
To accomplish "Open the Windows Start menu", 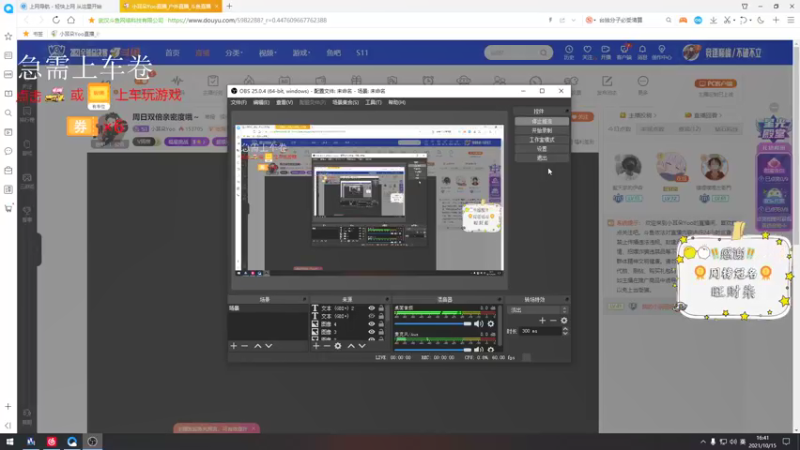I will click(10, 441).
